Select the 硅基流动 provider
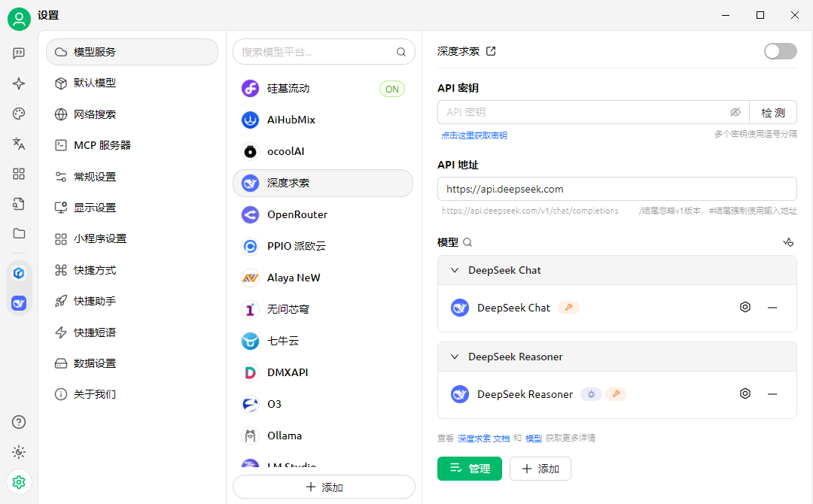The image size is (813, 504). click(323, 89)
